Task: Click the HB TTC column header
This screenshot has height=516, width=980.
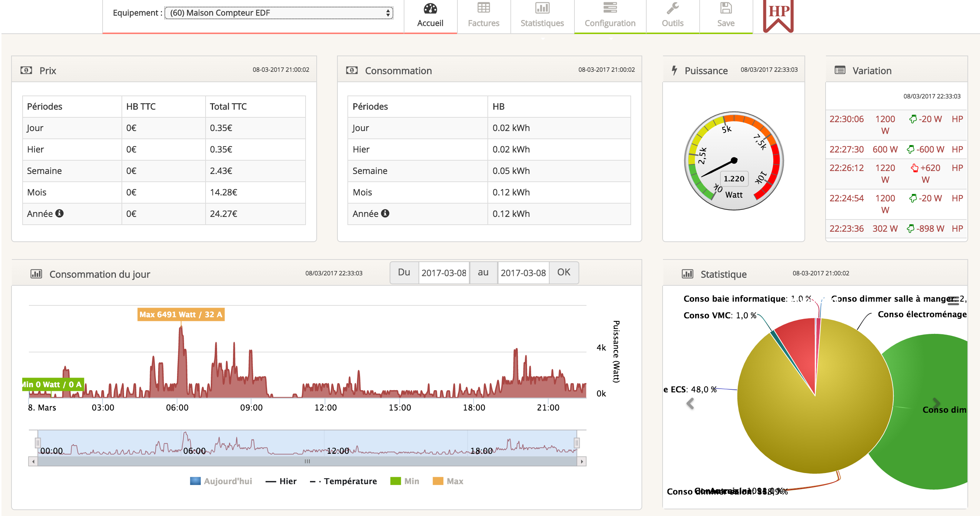Action: (141, 107)
